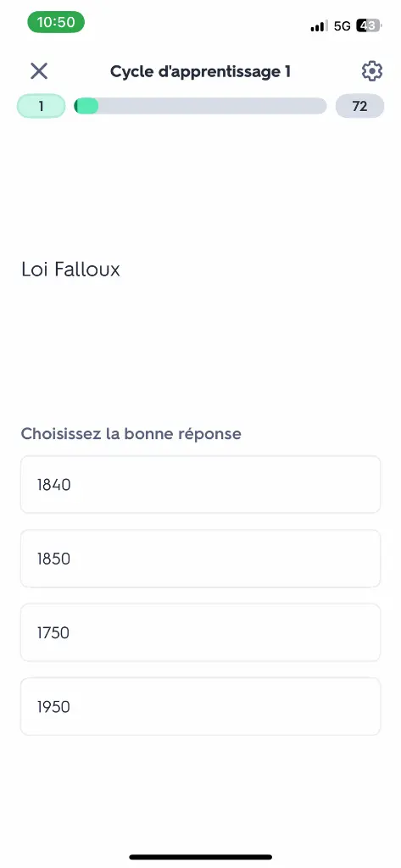Screen dimensions: 401x868
Task: Tap the completed count badge showing 1
Action: click(41, 106)
